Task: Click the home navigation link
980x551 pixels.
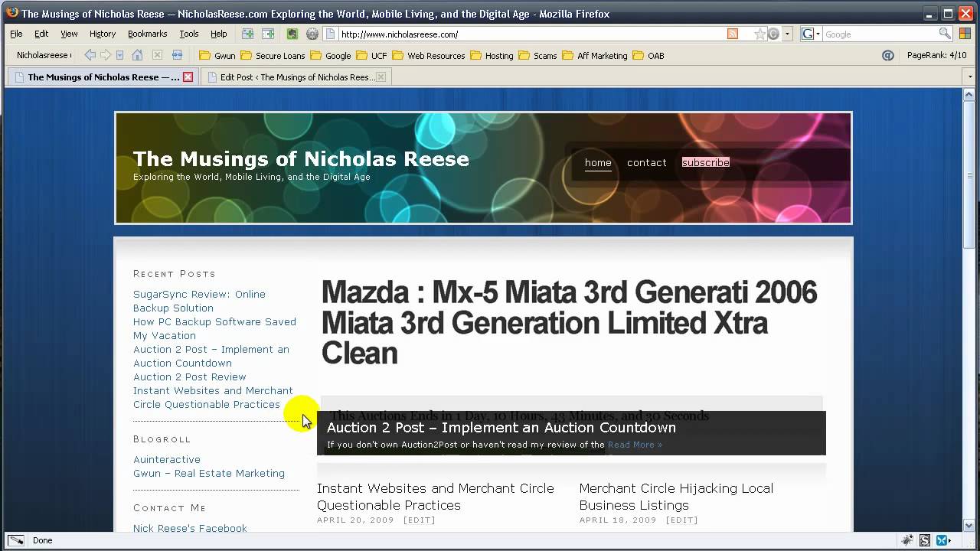Action: click(x=598, y=162)
